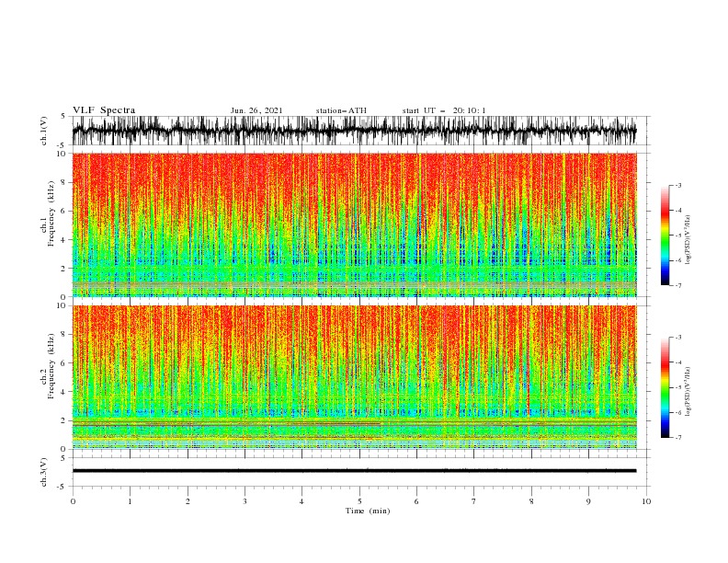Click the "10" kHz tick on ch.1 frequency axis
Viewport: 728px width, 563px height.
[62, 154]
